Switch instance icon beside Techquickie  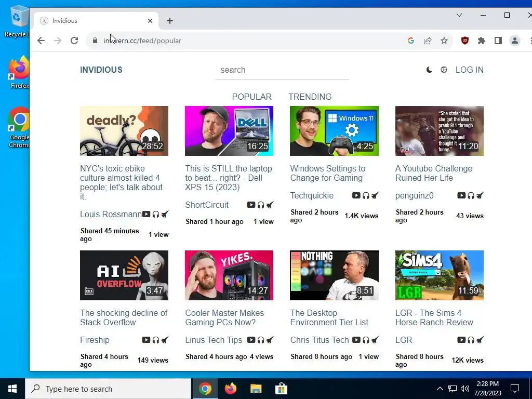point(375,195)
